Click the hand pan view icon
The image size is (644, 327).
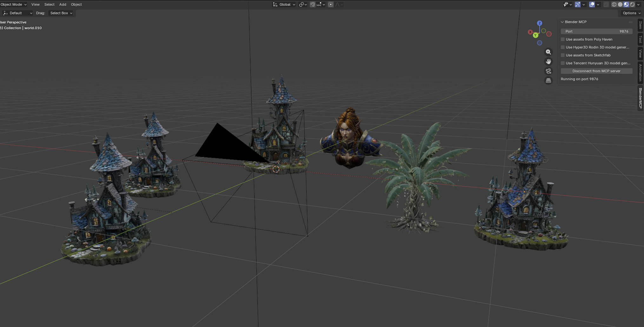tap(548, 62)
